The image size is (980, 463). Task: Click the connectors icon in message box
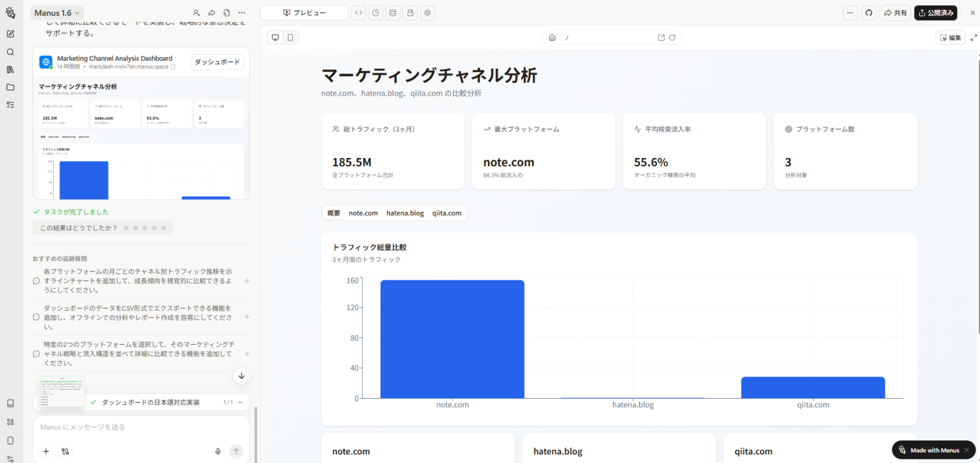(65, 451)
